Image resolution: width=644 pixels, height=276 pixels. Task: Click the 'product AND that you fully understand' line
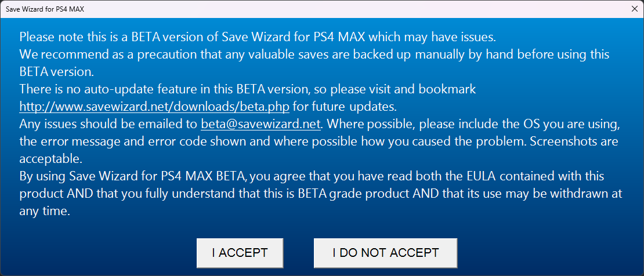point(174,194)
